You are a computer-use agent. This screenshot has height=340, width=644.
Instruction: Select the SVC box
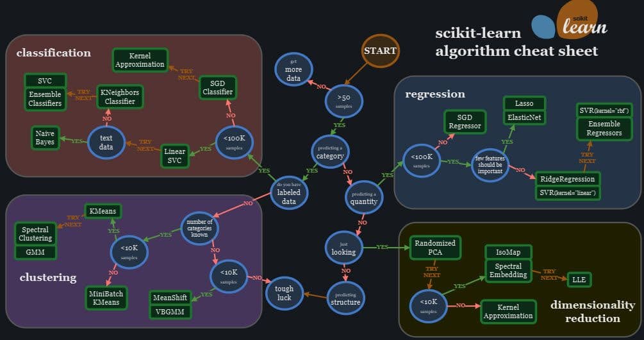click(x=45, y=81)
